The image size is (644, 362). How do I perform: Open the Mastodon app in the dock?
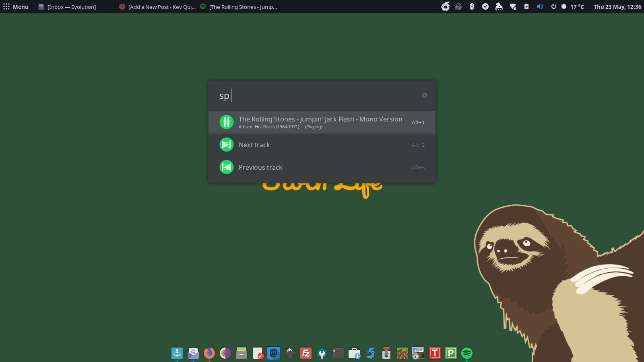click(x=274, y=353)
